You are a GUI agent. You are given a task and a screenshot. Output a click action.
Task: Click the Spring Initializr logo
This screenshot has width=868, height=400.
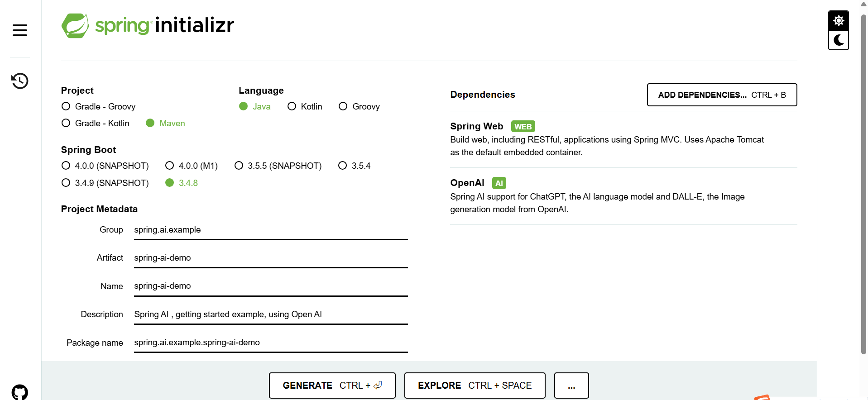[148, 25]
